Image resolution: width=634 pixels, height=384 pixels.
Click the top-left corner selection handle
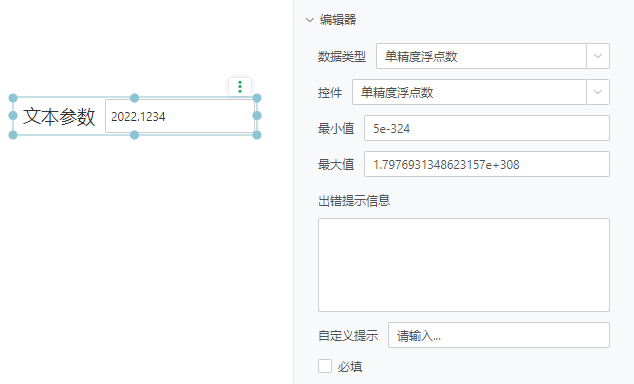pyautogui.click(x=13, y=98)
